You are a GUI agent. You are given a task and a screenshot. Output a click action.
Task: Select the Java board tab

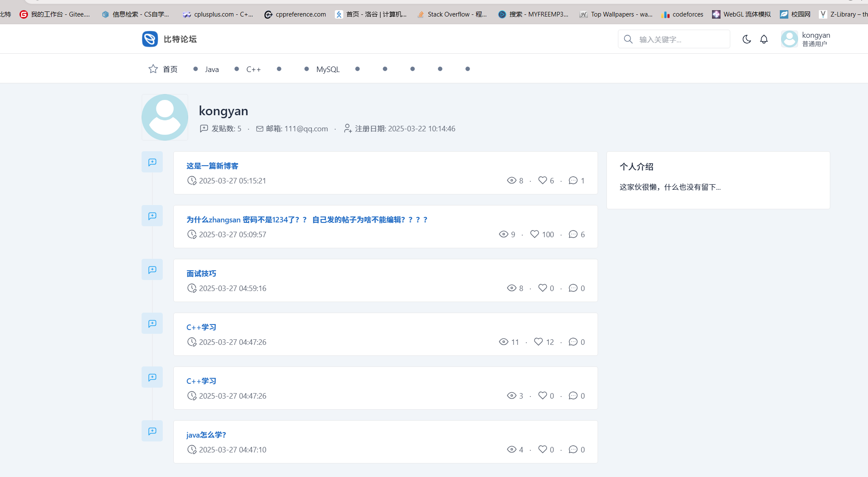(x=211, y=69)
